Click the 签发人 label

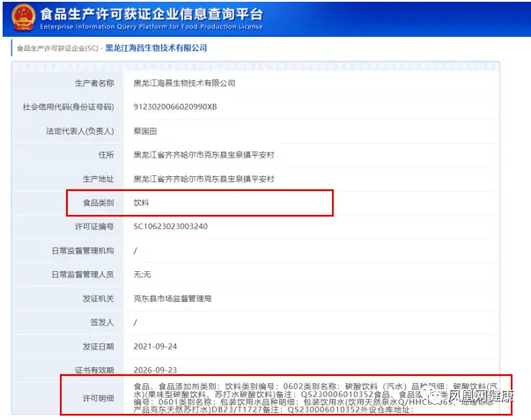tap(102, 322)
